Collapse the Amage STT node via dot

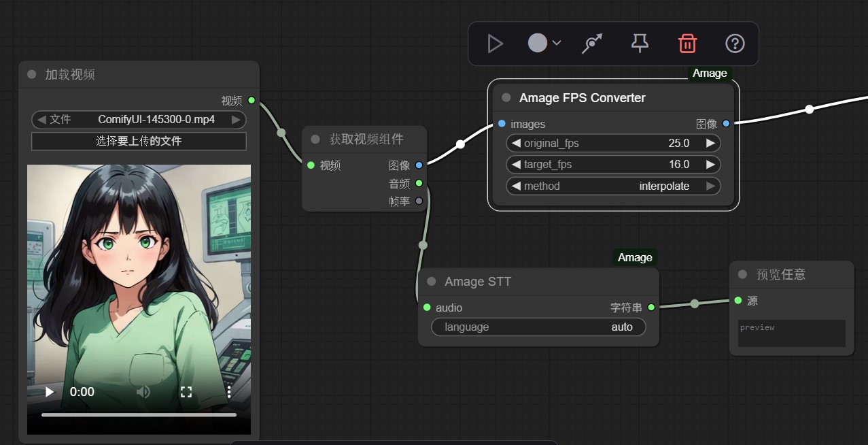[431, 281]
